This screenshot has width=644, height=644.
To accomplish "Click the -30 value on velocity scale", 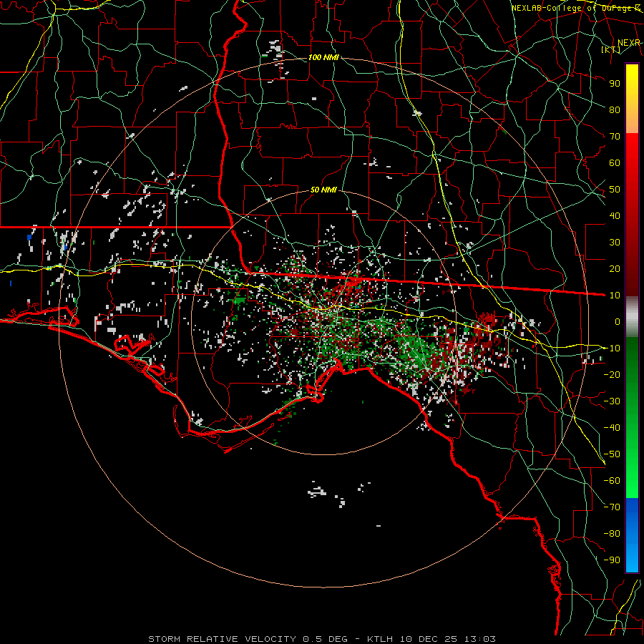I will pos(612,401).
